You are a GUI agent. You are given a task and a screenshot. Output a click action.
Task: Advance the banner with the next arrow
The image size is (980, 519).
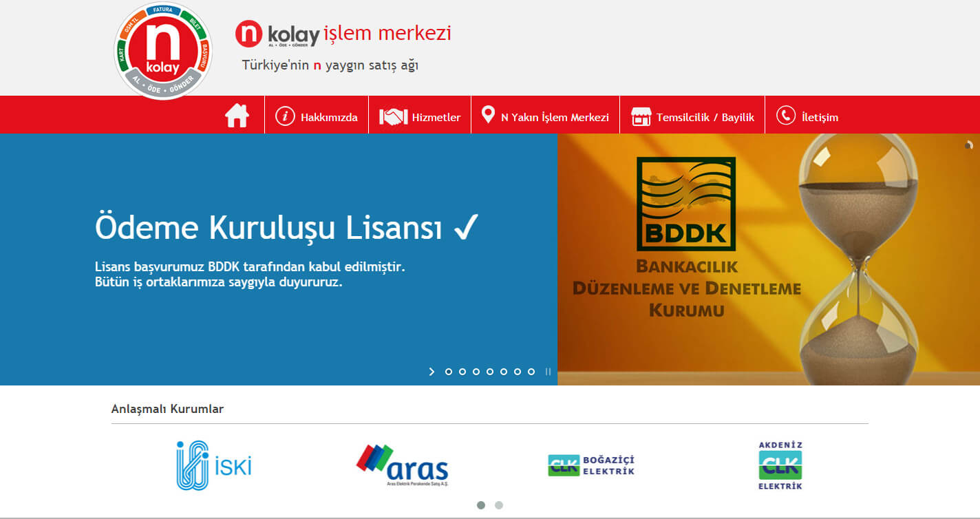tap(432, 372)
